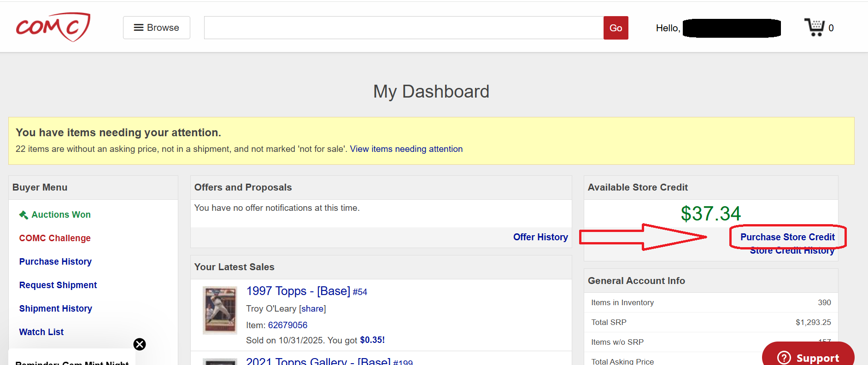Open the shopping cart icon
This screenshot has width=868, height=365.
pyautogui.click(x=814, y=27)
